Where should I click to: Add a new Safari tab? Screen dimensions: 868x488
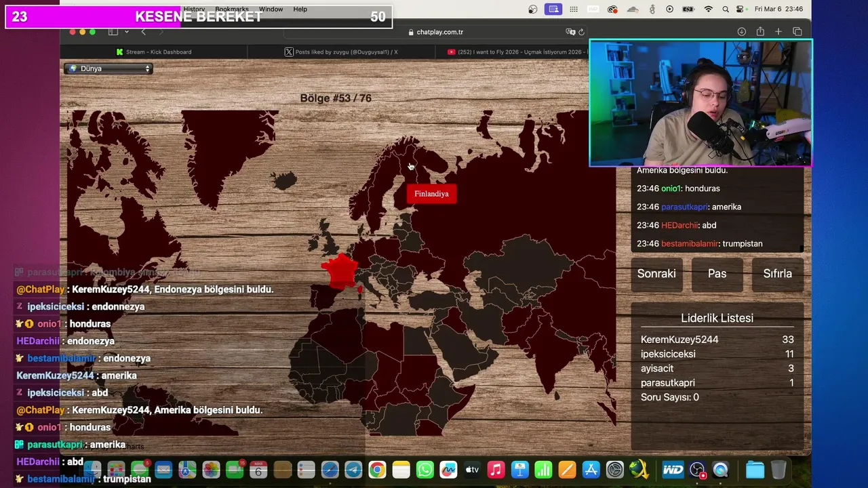coord(778,32)
